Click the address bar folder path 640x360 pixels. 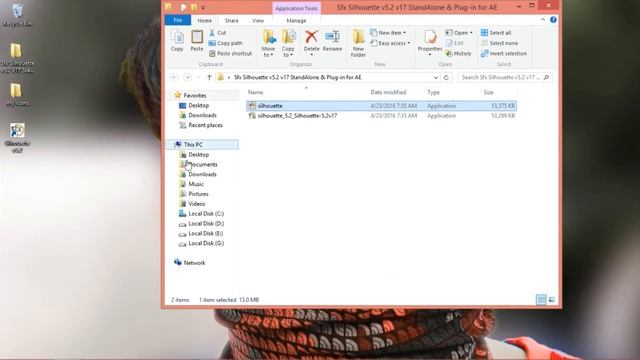click(298, 78)
